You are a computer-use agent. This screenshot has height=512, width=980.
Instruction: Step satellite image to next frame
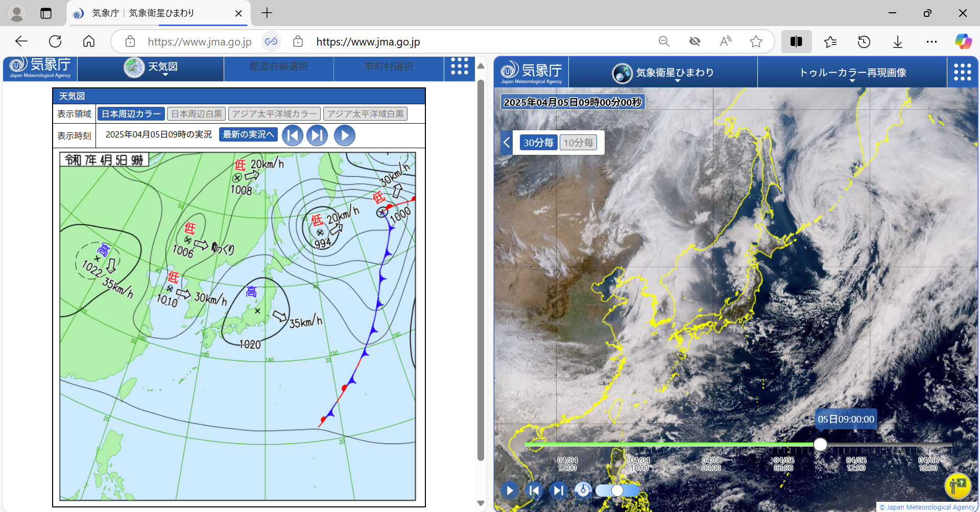tap(558, 491)
